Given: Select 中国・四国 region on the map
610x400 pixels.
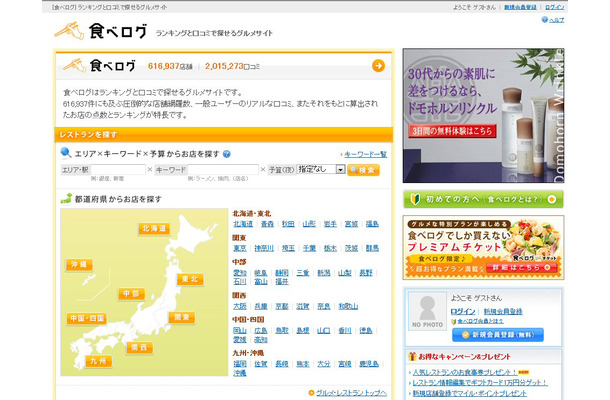Looking at the screenshot, I should tap(86, 318).
